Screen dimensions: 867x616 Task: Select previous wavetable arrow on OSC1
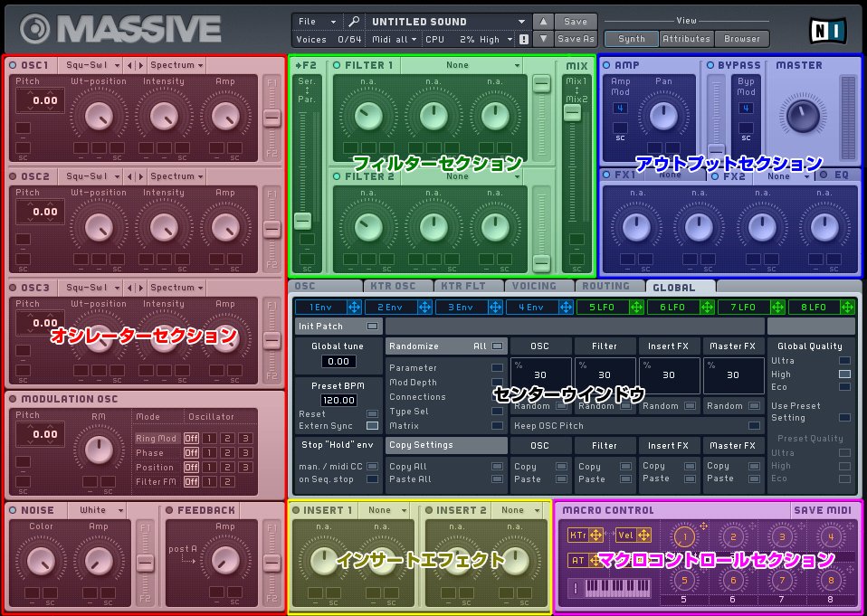pyautogui.click(x=130, y=65)
